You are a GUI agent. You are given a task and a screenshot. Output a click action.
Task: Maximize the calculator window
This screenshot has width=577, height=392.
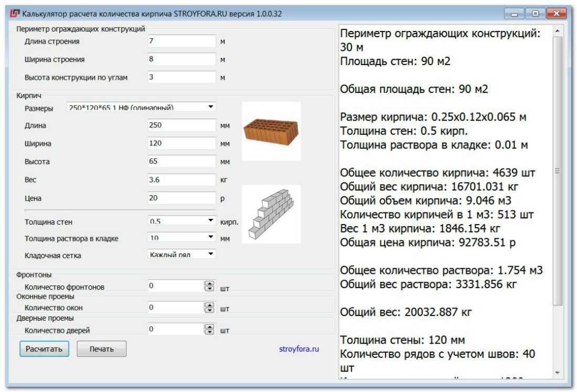click(x=536, y=14)
